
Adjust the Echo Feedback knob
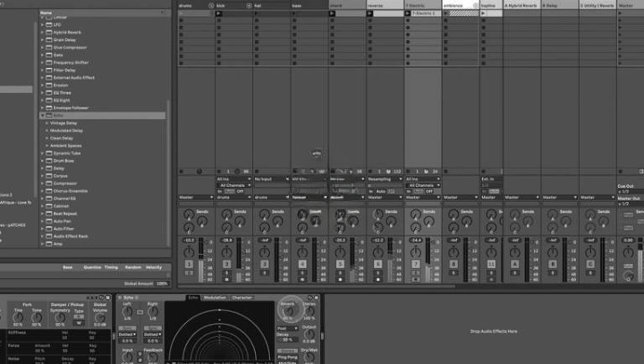[x=152, y=358]
